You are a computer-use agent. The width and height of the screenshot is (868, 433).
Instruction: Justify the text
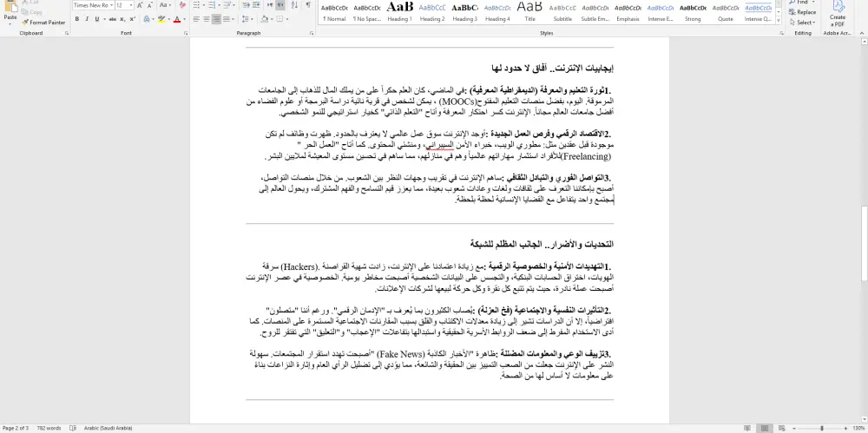227,19
